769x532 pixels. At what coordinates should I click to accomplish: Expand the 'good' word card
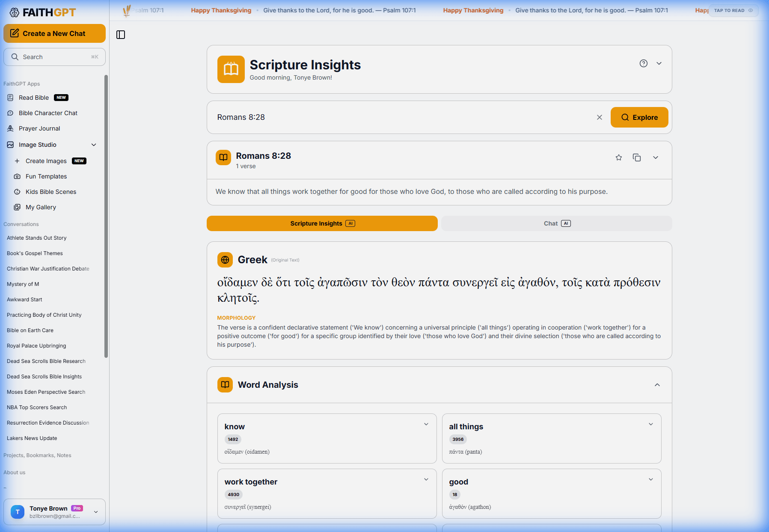pyautogui.click(x=651, y=479)
